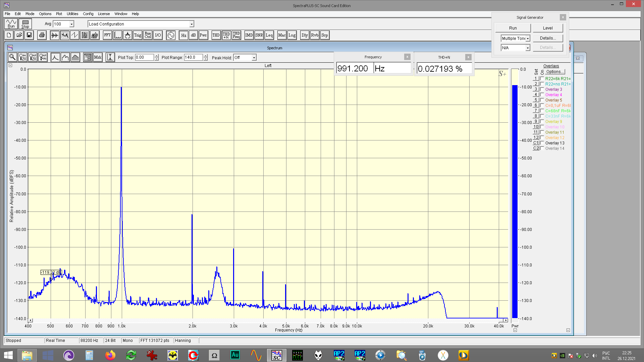Print the spectrum plot
This screenshot has width=644, height=362.
[x=42, y=35]
